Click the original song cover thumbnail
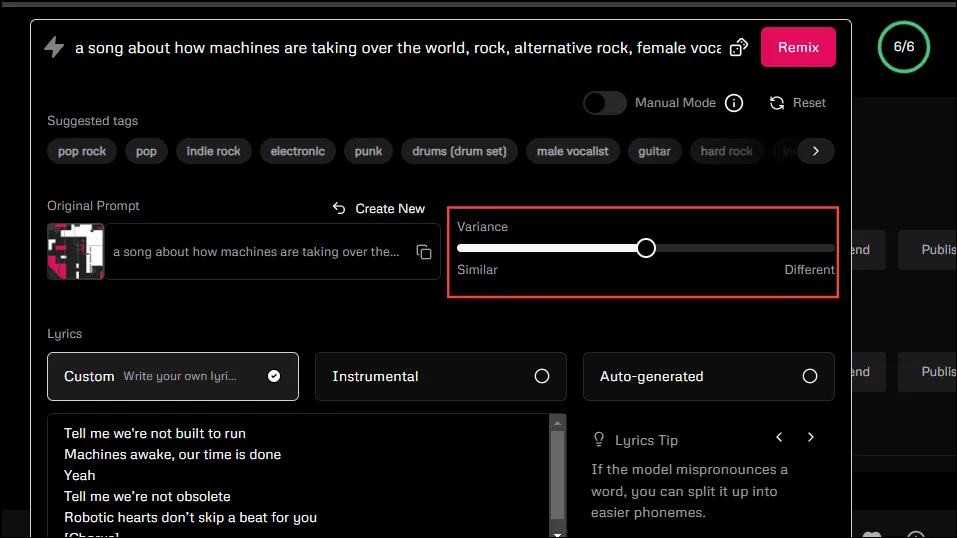 click(76, 252)
